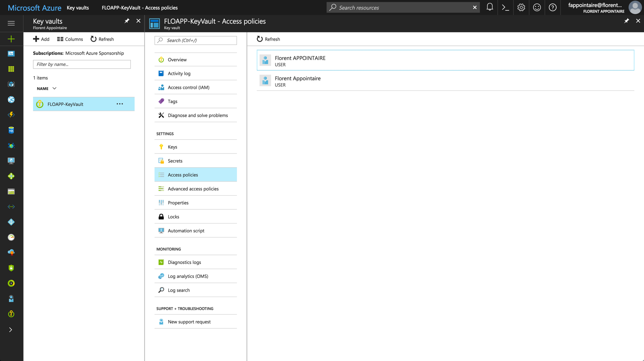Open the help question mark icon
The height and width of the screenshot is (361, 644).
tap(552, 7)
